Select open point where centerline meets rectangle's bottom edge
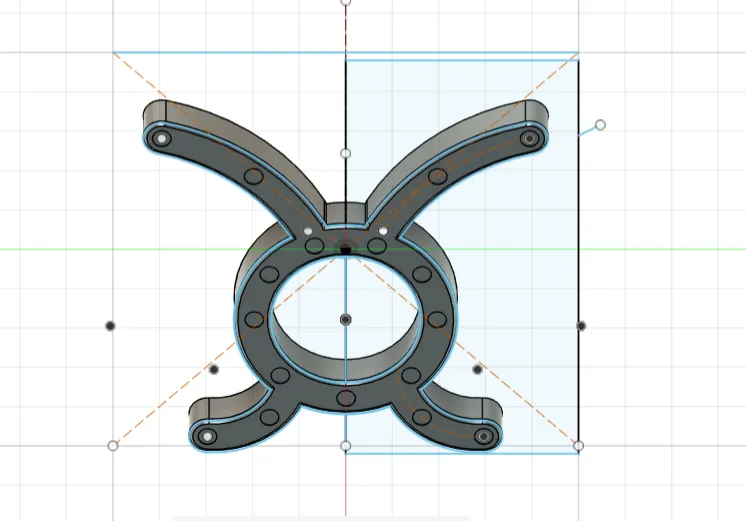Viewport: 746px width, 521px height. tap(346, 446)
